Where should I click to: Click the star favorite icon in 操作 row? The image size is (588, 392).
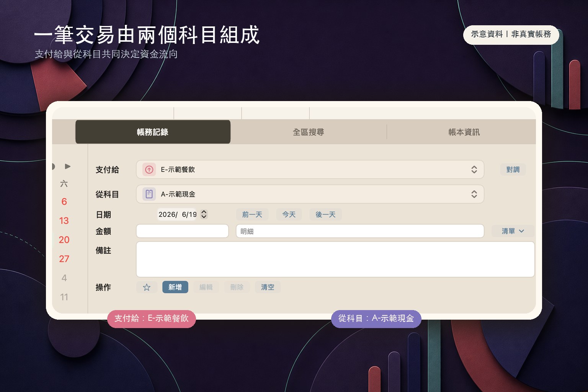coord(147,287)
